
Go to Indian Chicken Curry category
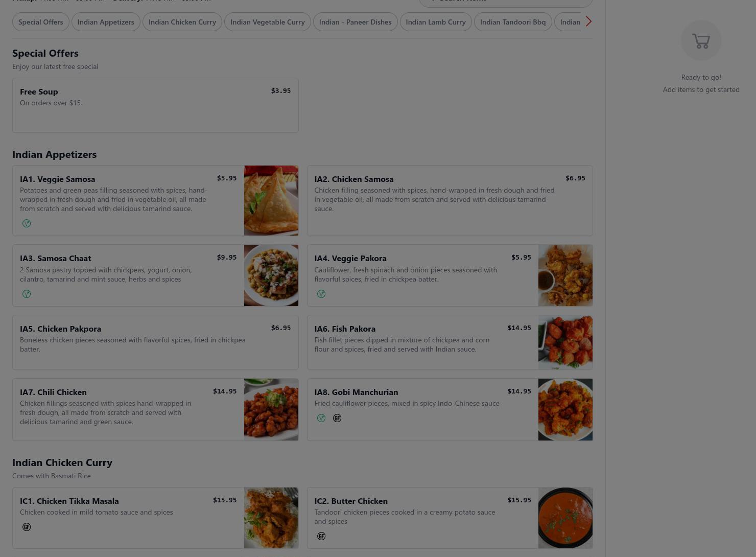pos(182,22)
